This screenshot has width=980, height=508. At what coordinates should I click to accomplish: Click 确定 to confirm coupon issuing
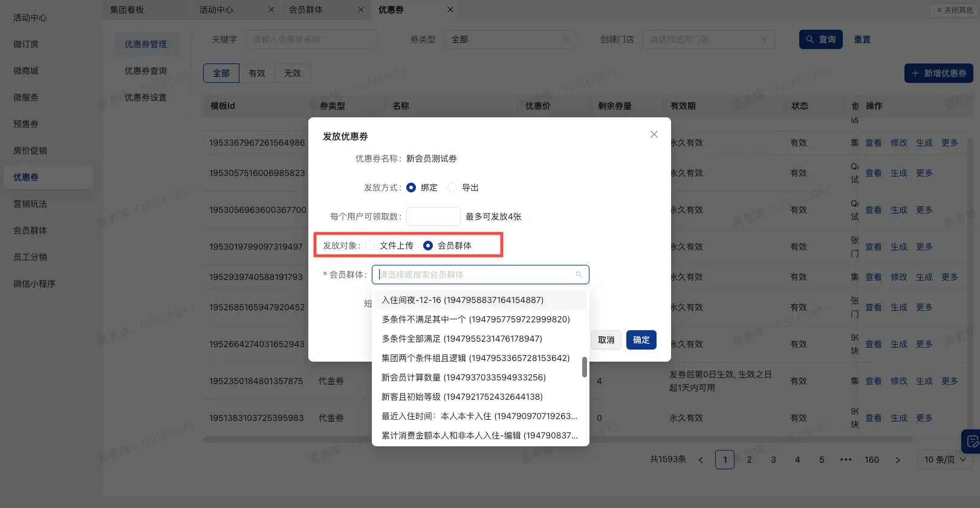641,340
